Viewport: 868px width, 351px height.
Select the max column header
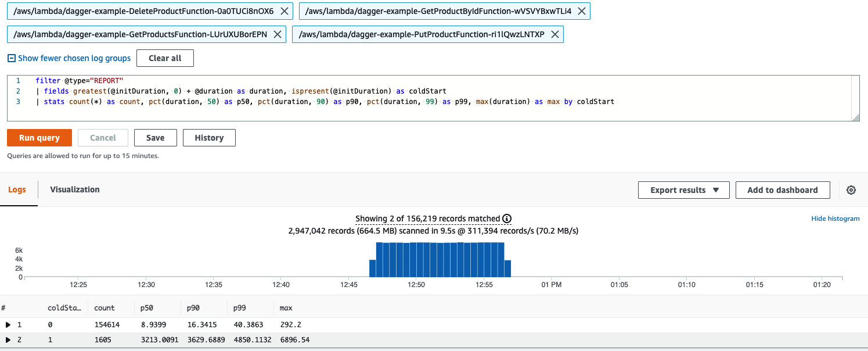286,308
